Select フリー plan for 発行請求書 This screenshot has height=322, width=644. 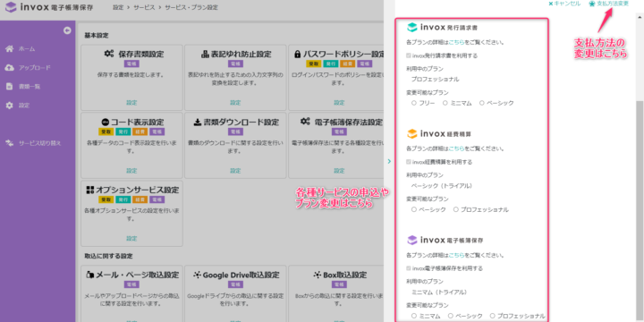[414, 103]
